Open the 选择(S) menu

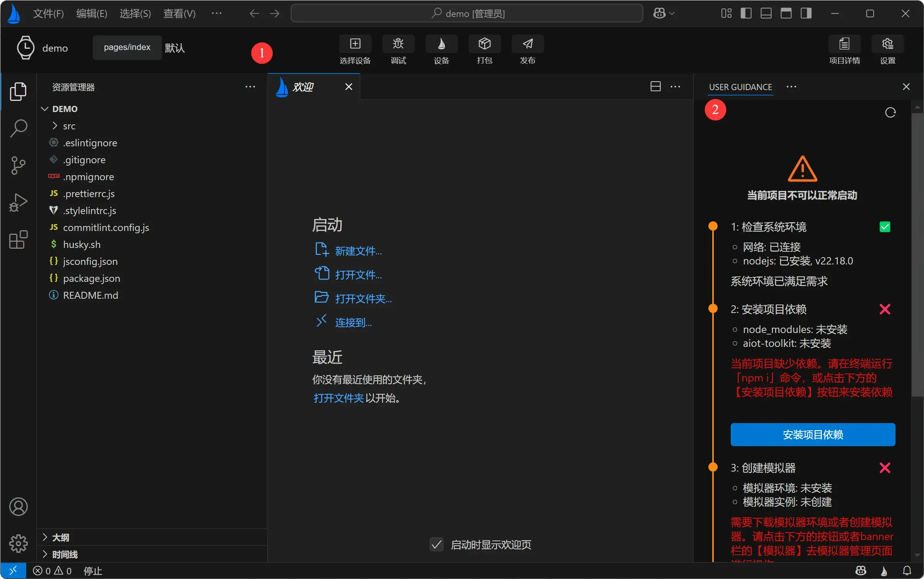[135, 13]
